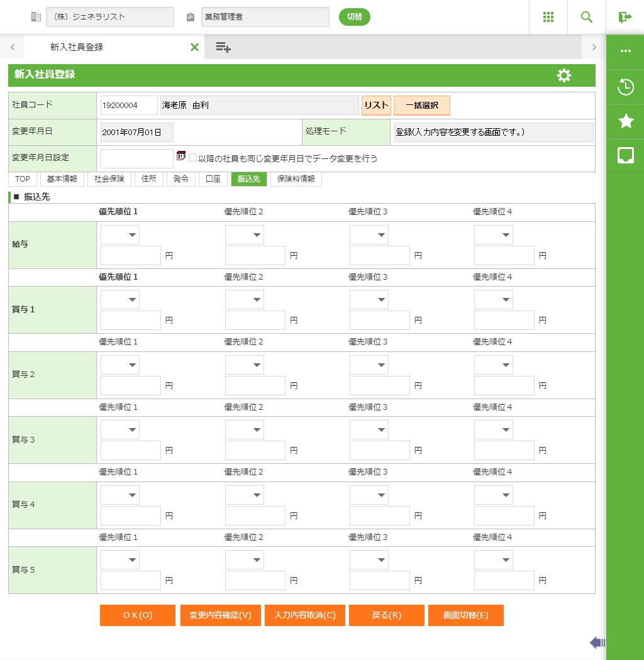Close the 新入社員登録 tab
The width and height of the screenshot is (644, 660).
[194, 47]
